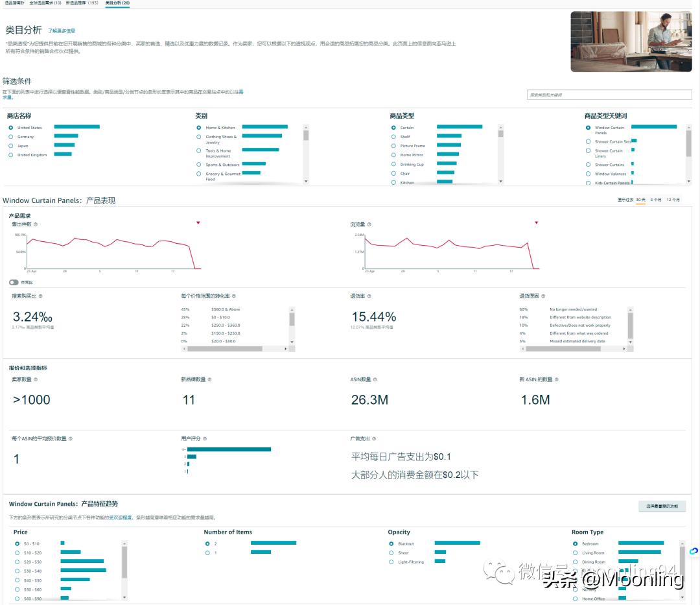This screenshot has width=700, height=605.
Task: Click the category and keyword search field
Action: (609, 95)
